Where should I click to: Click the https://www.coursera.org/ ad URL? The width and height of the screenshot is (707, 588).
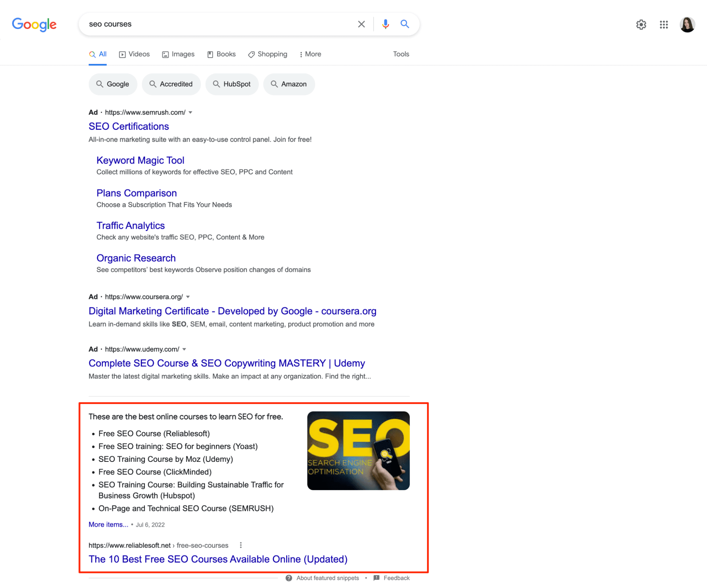pos(144,297)
